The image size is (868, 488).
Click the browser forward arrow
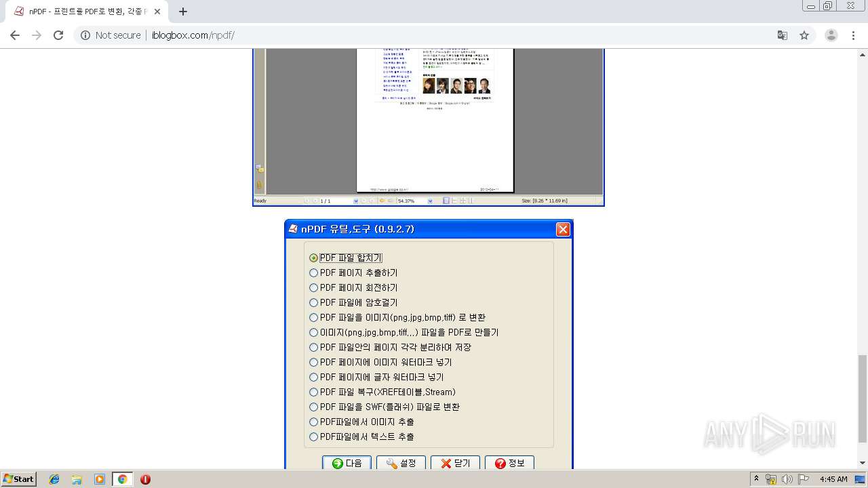click(37, 35)
